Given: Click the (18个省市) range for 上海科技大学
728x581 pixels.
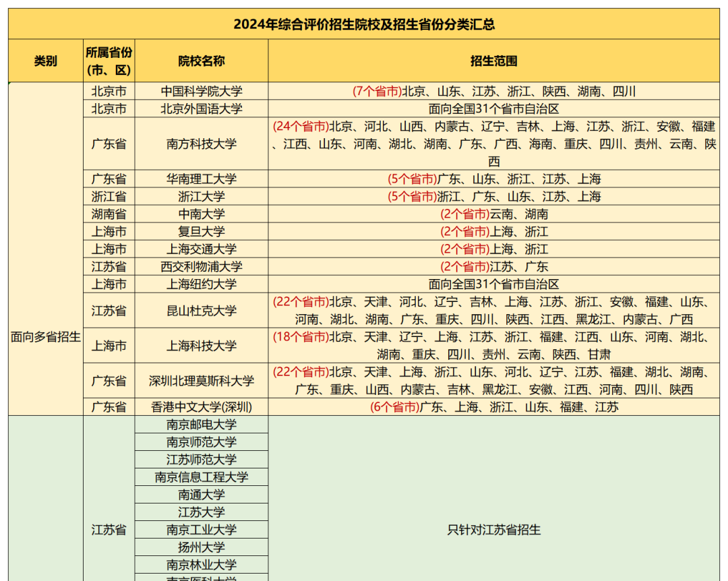Looking at the screenshot, I should pyautogui.click(x=494, y=346).
